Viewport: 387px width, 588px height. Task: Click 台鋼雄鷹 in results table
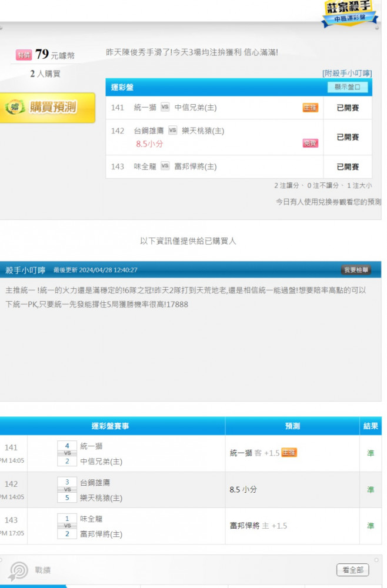(x=95, y=483)
